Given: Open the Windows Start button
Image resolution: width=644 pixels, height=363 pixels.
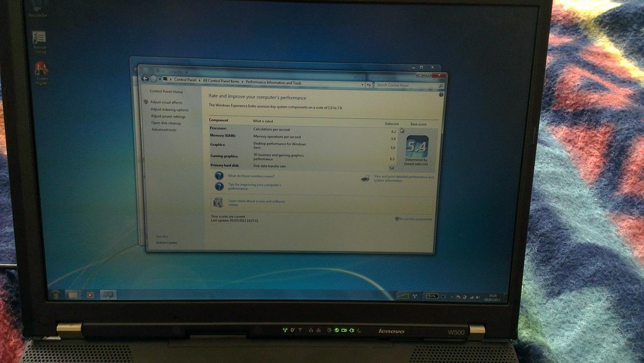Looking at the screenshot, I should coord(56,294).
